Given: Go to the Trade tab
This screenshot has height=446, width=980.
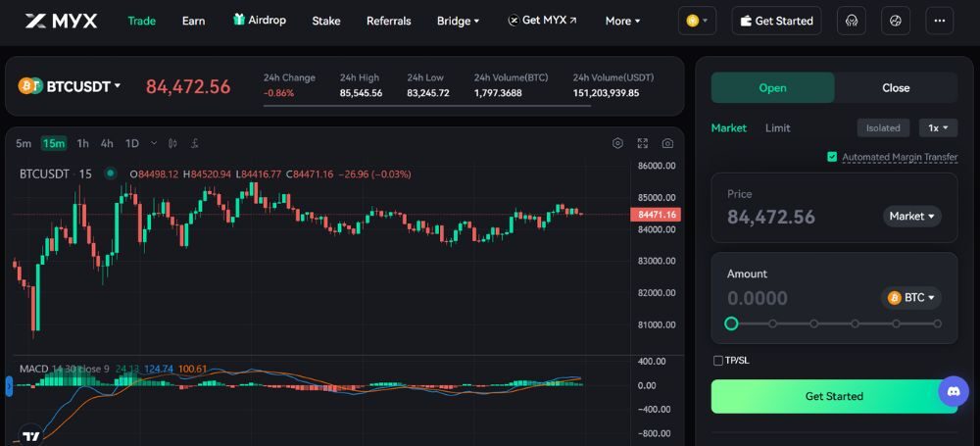Looking at the screenshot, I should coord(141,21).
